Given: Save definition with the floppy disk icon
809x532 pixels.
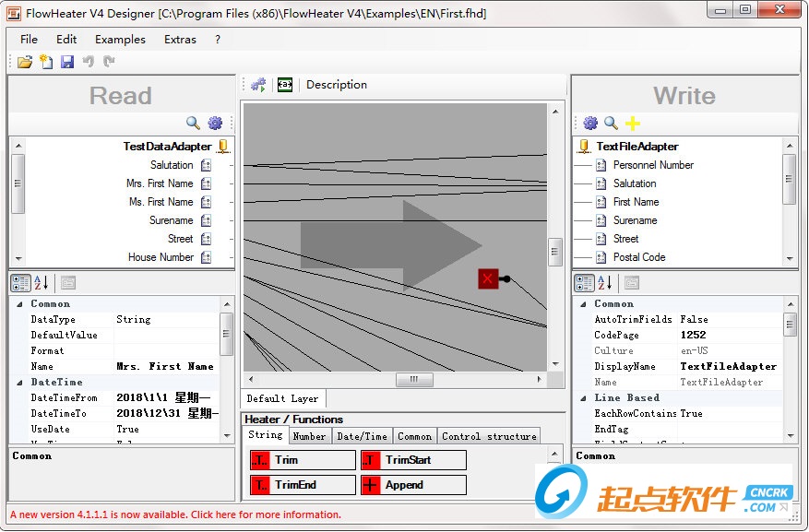Looking at the screenshot, I should pos(67,62).
